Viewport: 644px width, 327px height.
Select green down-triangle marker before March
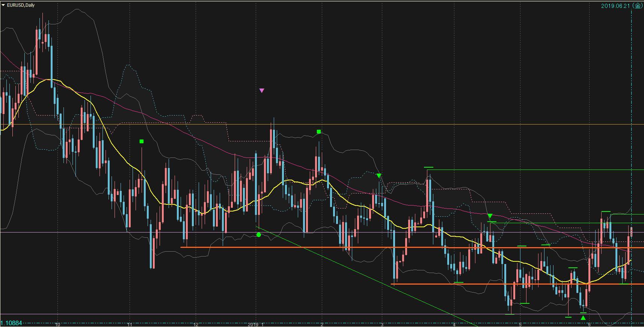(x=379, y=175)
